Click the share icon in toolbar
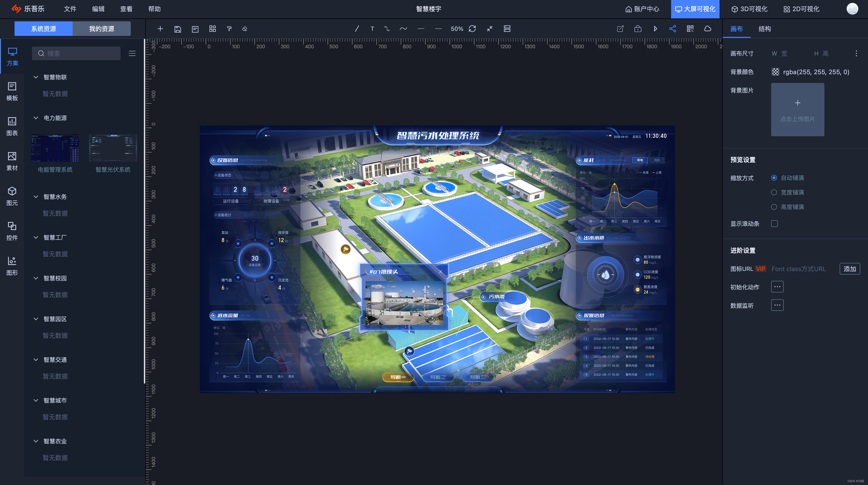The height and width of the screenshot is (485, 868). coord(673,29)
